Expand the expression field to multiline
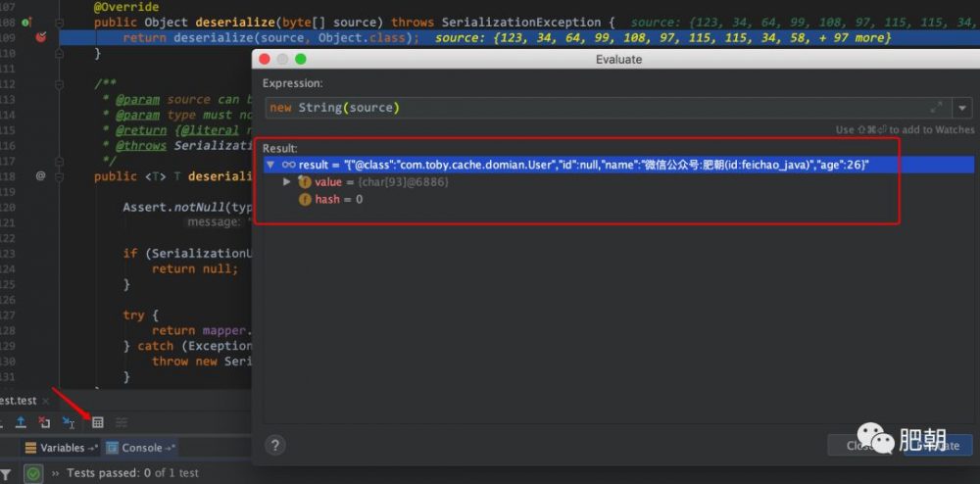This screenshot has height=484, width=980. point(936,108)
